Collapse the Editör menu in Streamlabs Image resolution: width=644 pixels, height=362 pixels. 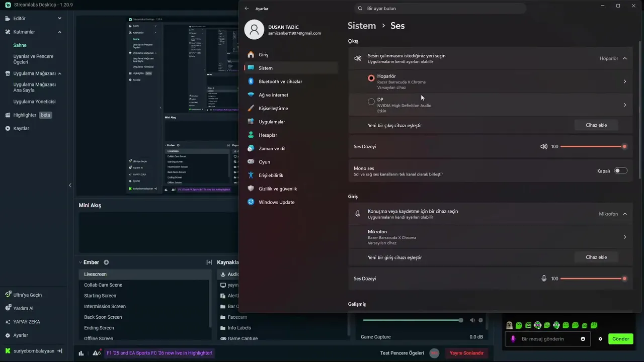coord(59,19)
